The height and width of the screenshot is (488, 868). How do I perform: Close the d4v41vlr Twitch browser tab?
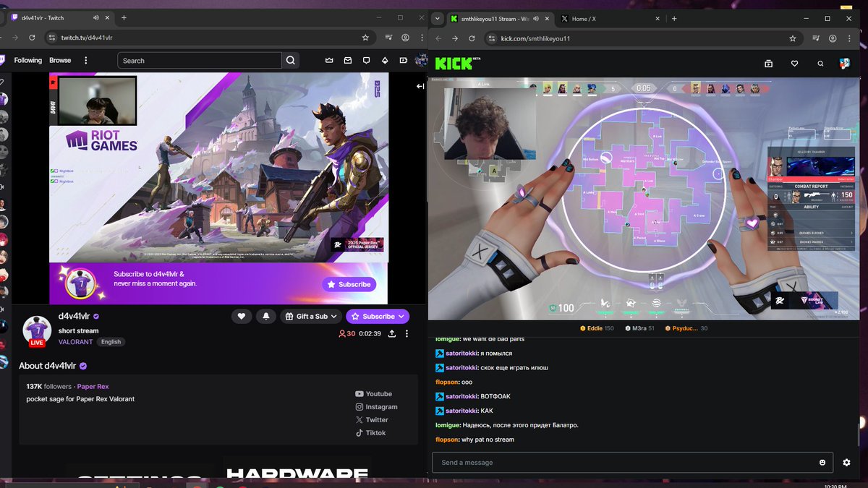[x=109, y=17]
